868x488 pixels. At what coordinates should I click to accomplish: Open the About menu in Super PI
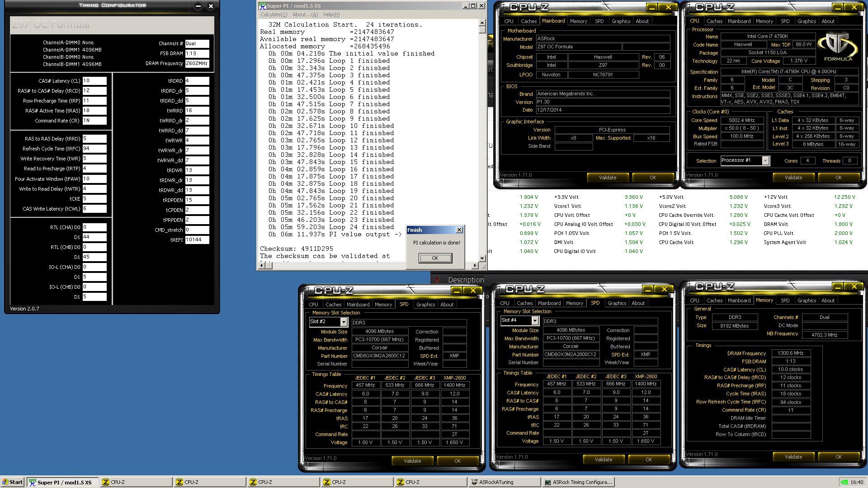(x=305, y=14)
